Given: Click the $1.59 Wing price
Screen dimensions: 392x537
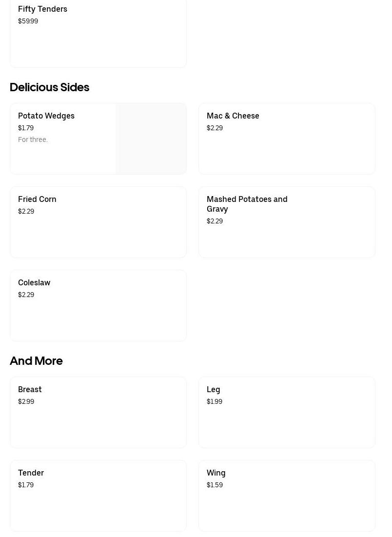Looking at the screenshot, I should [x=215, y=485].
